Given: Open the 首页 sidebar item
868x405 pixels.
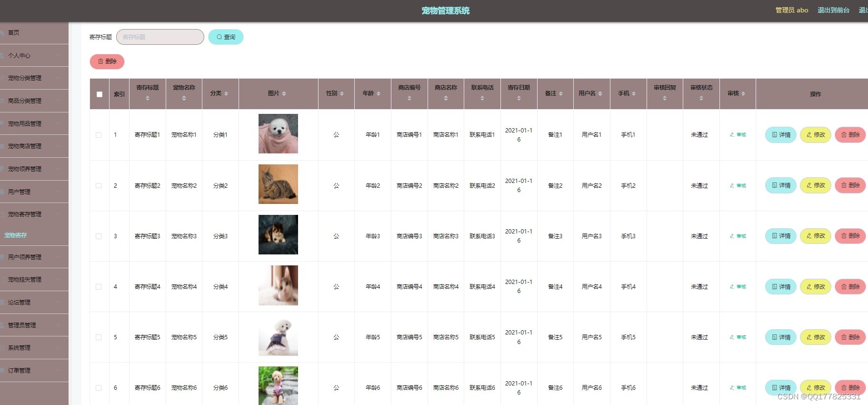Looking at the screenshot, I should coord(34,33).
